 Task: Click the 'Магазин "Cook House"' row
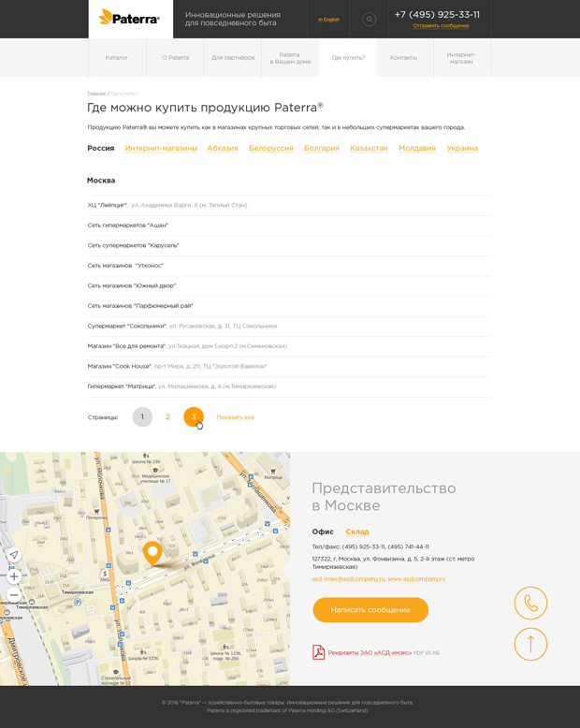tap(289, 367)
